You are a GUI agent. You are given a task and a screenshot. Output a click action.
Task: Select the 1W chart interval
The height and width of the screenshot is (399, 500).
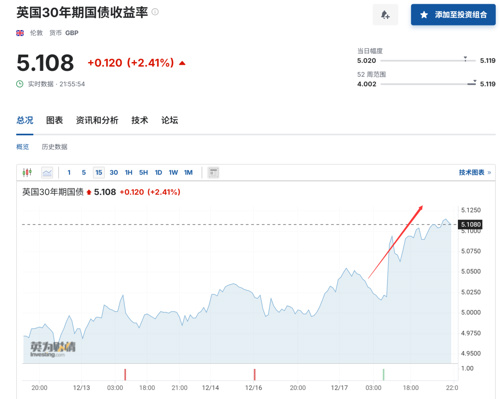(173, 172)
